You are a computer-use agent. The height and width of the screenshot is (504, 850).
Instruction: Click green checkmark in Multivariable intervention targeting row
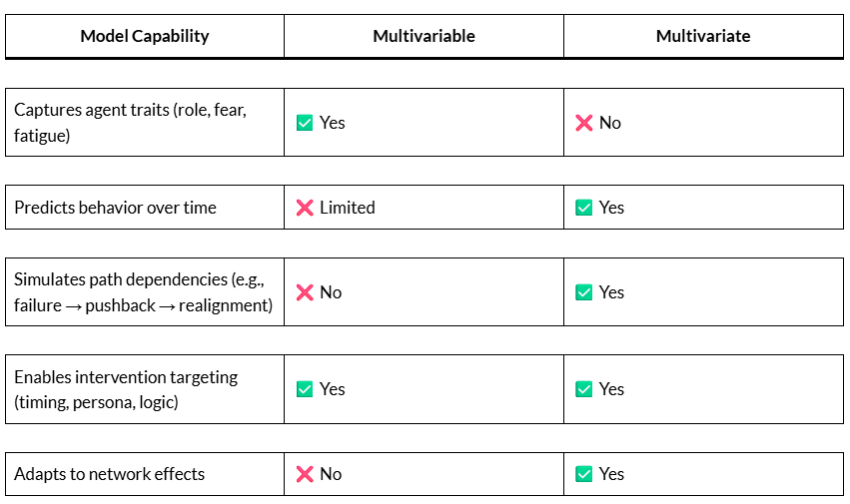305,389
